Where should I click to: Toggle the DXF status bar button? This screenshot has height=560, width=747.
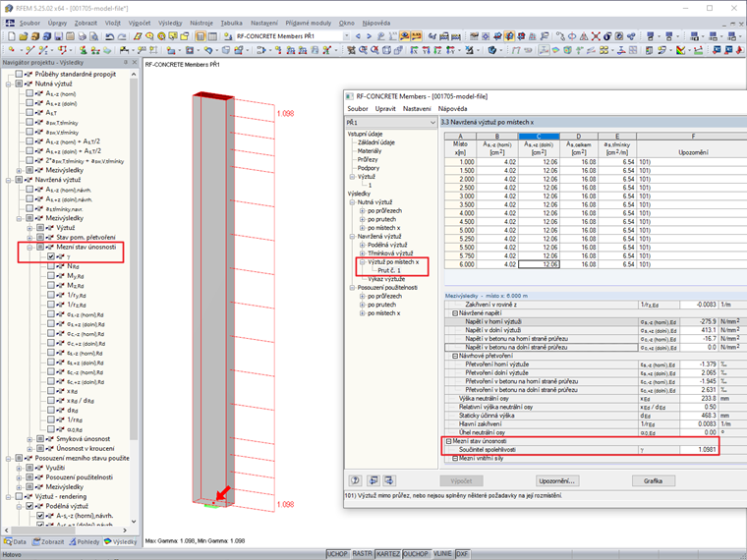pyautogui.click(x=462, y=554)
